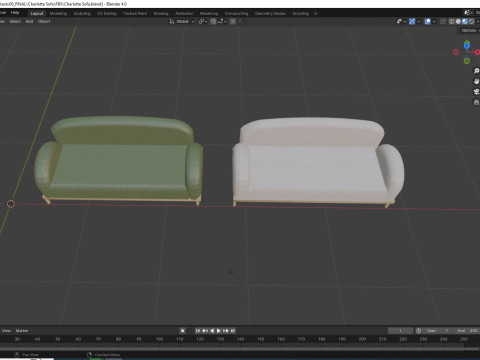Jump to previous keyframe
The image size is (480, 360).
pos(205,331)
